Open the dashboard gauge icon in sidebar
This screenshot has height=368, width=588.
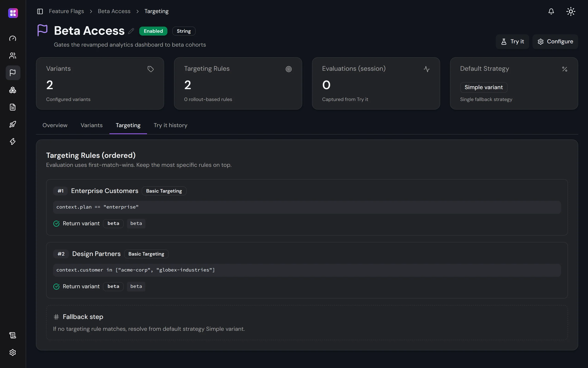(13, 38)
